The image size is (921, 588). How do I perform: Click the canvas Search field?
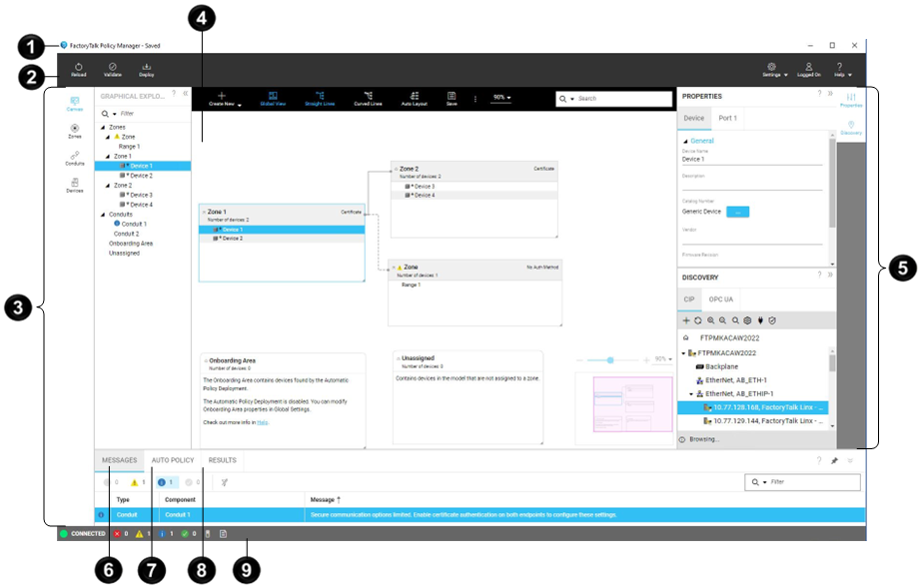[x=613, y=99]
